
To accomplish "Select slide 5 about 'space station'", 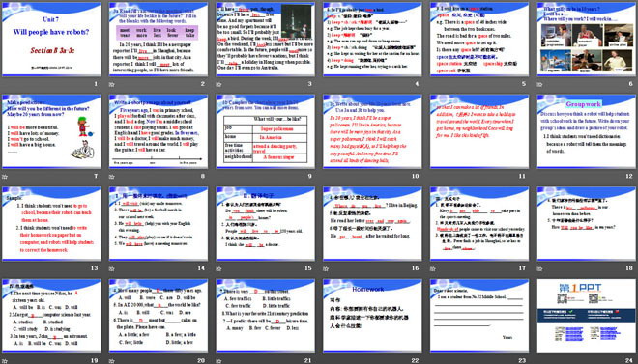I will (479, 40).
